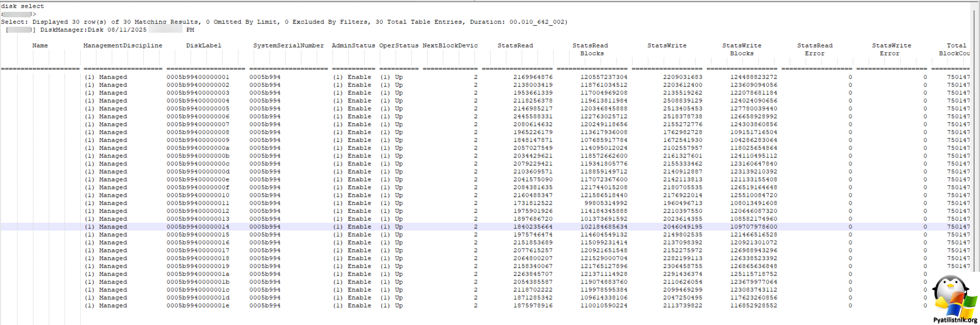Screen dimensions: 980x325
Task: Click disk label 0005b9940000000f
Action: (198, 188)
